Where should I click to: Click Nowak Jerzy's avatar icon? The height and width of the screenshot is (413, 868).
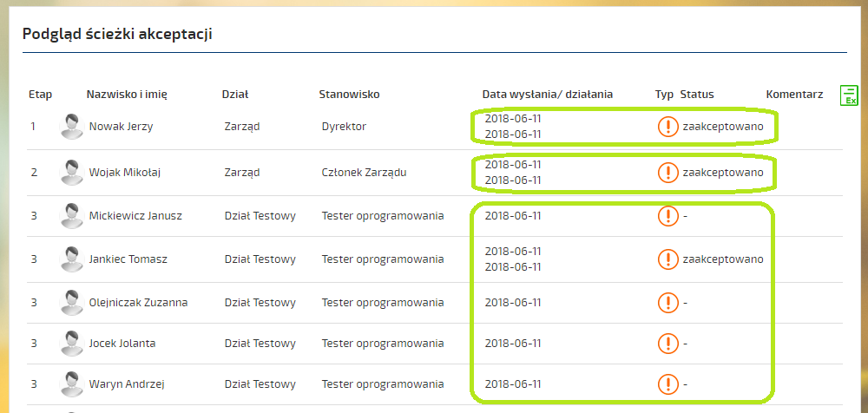click(x=71, y=126)
